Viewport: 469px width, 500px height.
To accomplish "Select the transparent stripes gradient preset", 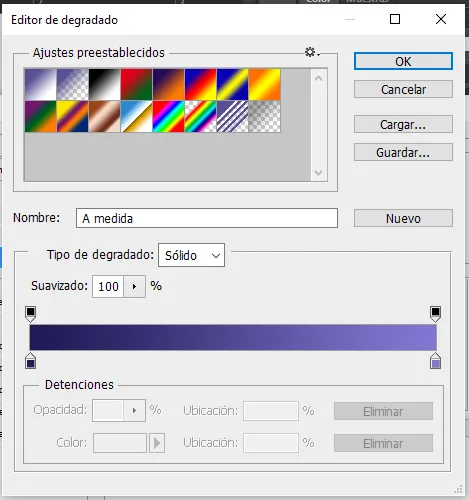I will coord(232,117).
